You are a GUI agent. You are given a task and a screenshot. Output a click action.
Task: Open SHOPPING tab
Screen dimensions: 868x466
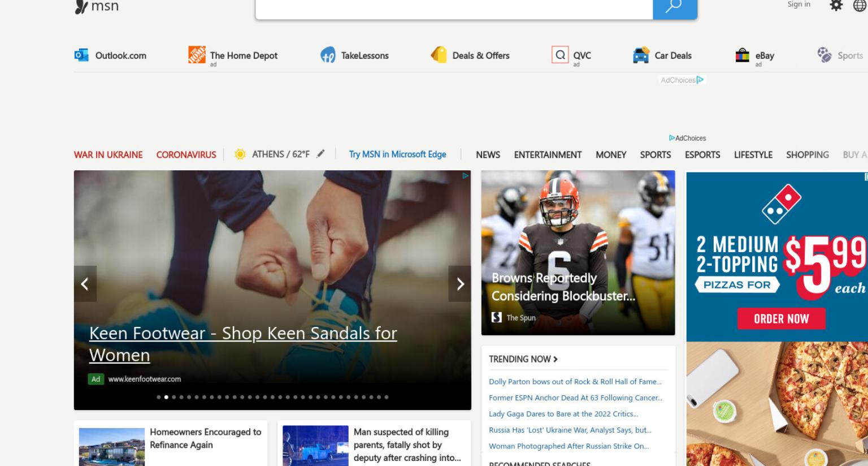point(808,154)
